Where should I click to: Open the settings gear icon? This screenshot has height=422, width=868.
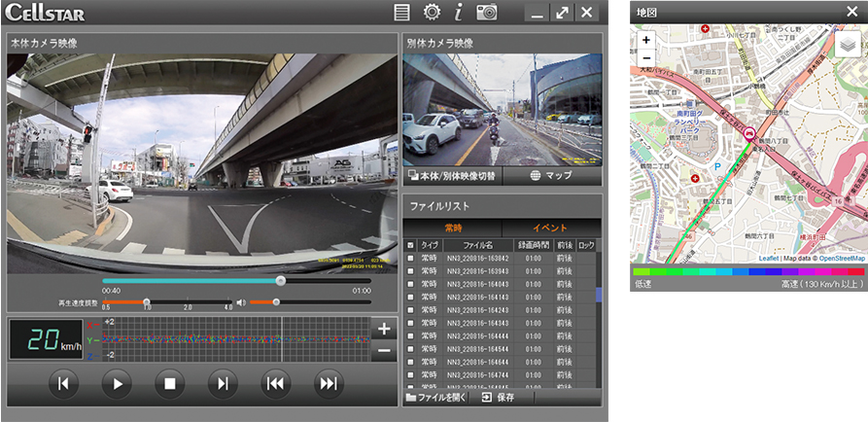click(x=431, y=13)
